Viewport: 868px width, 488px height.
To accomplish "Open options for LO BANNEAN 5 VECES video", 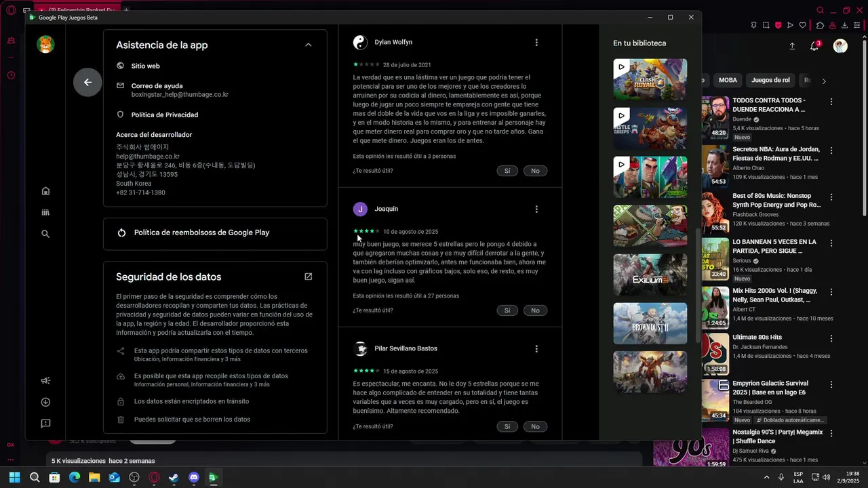I will [831, 243].
